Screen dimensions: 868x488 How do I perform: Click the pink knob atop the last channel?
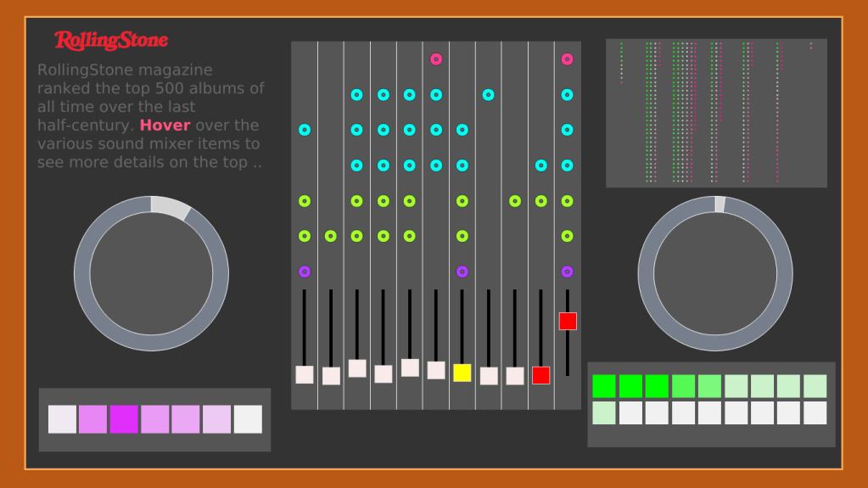567,59
